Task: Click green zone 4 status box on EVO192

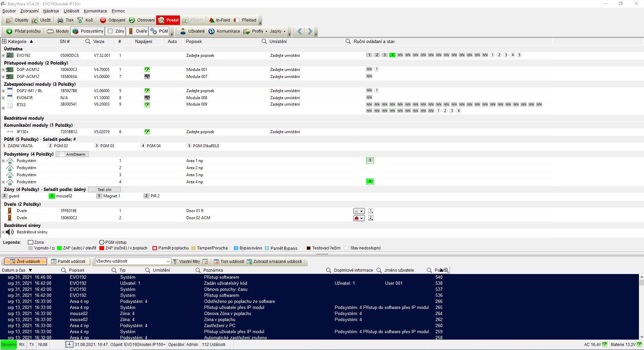Action: 392,55
